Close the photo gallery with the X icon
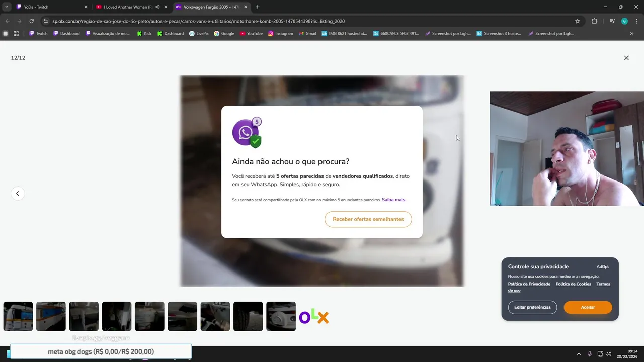 point(626,58)
